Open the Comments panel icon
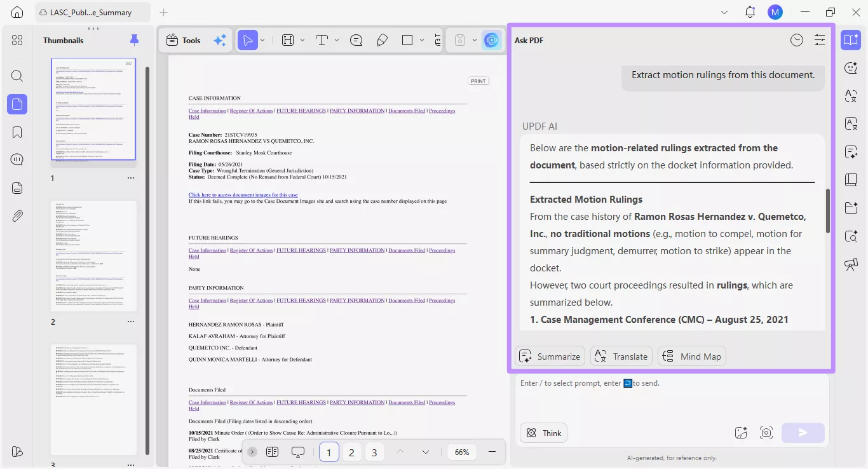Viewport: 868px width, 469px height. click(x=17, y=160)
